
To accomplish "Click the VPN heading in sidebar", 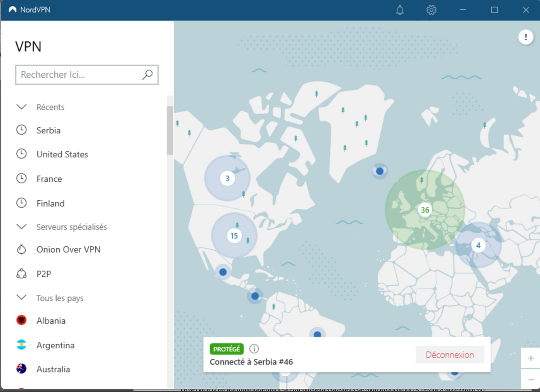I will coord(28,47).
